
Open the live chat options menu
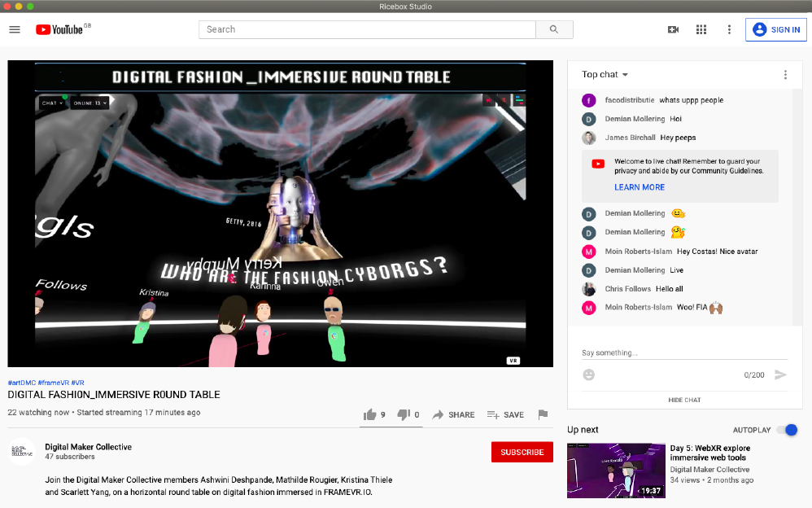tap(786, 75)
